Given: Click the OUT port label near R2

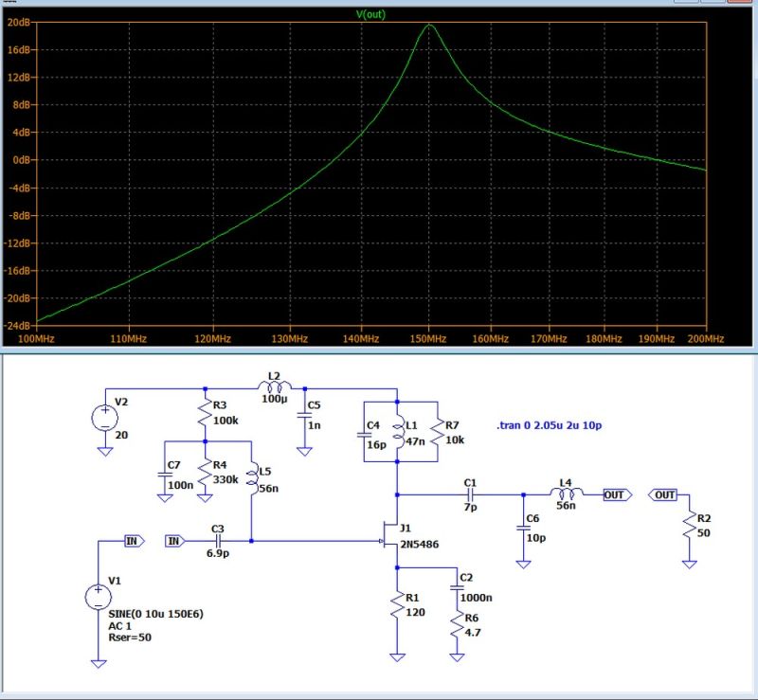Looking at the screenshot, I should 664,493.
